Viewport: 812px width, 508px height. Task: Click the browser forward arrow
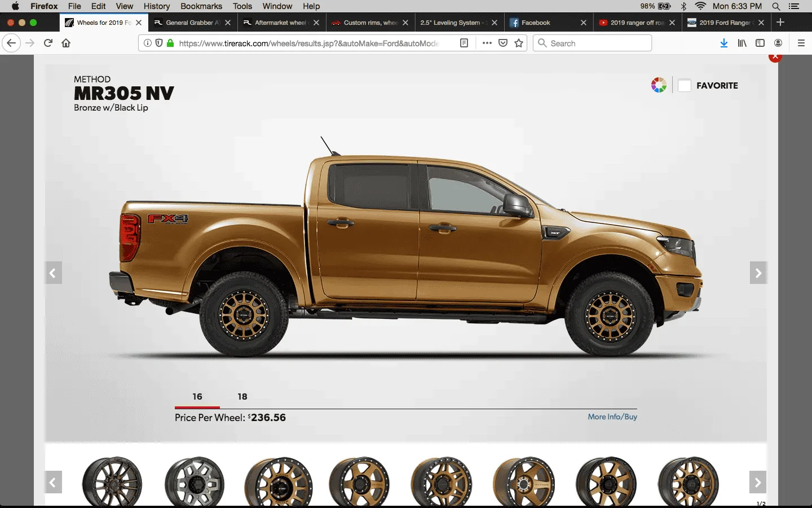tap(30, 43)
